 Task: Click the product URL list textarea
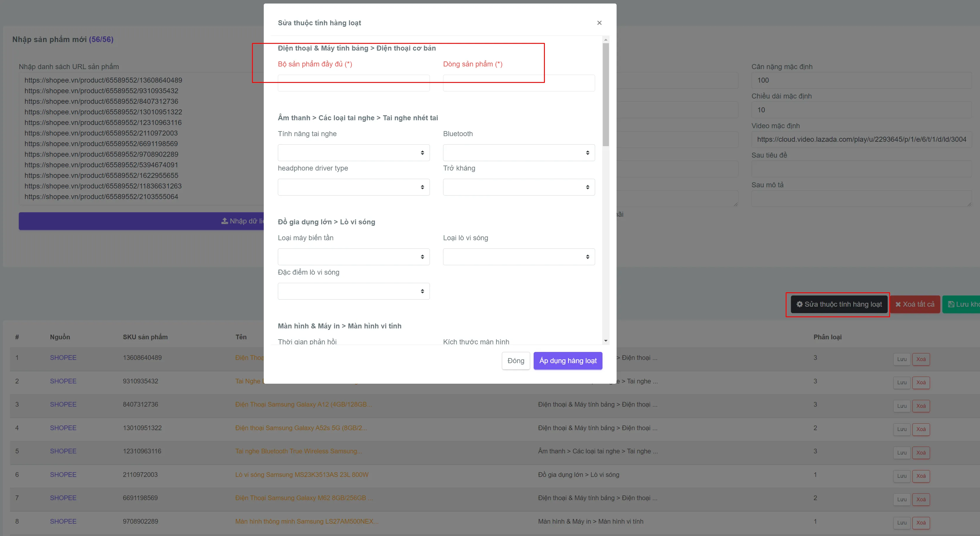click(141, 138)
